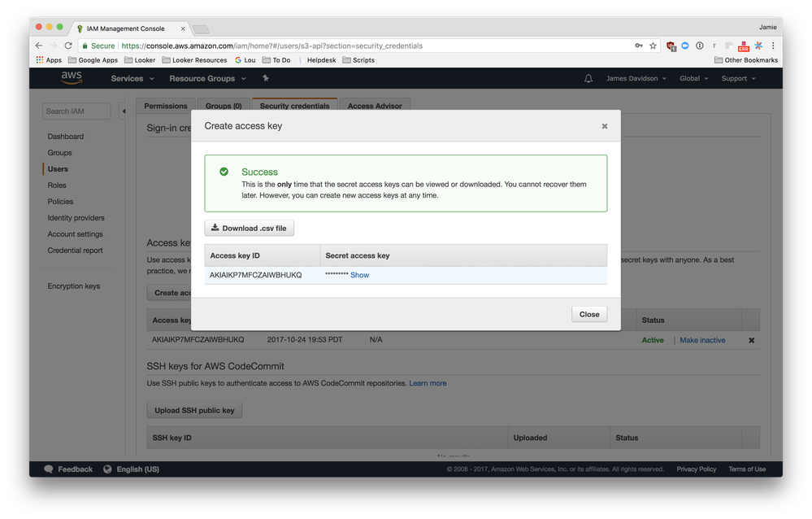
Task: Download the .csv file
Action: tap(249, 228)
